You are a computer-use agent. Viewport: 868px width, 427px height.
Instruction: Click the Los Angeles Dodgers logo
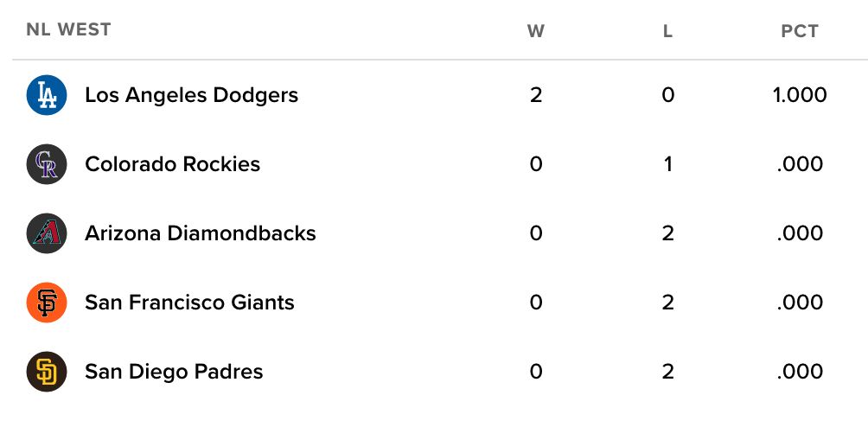pyautogui.click(x=47, y=95)
